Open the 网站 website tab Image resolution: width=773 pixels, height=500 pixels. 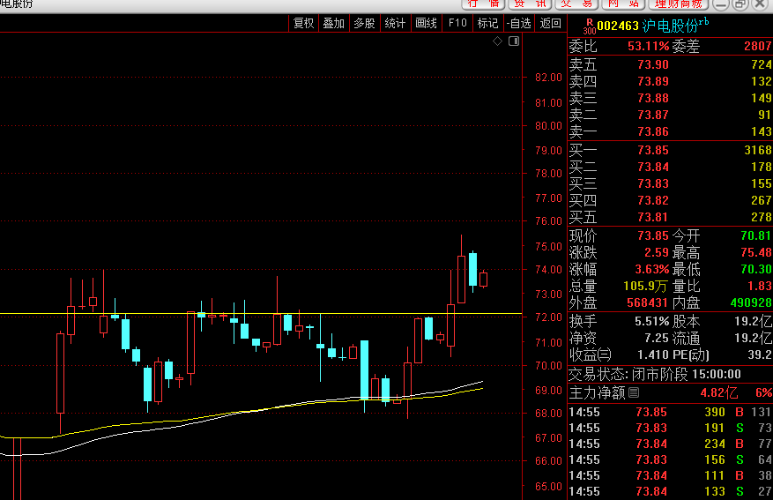click(x=624, y=4)
